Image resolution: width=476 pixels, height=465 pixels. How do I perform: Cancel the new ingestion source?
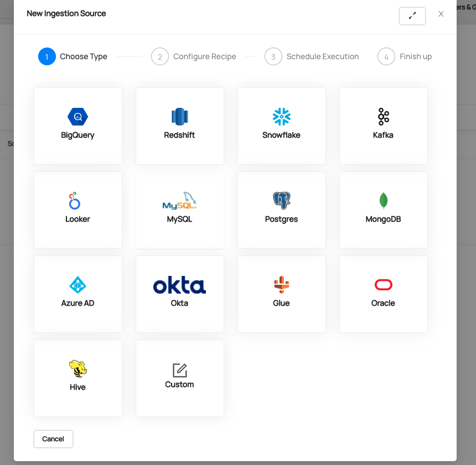pyautogui.click(x=53, y=438)
